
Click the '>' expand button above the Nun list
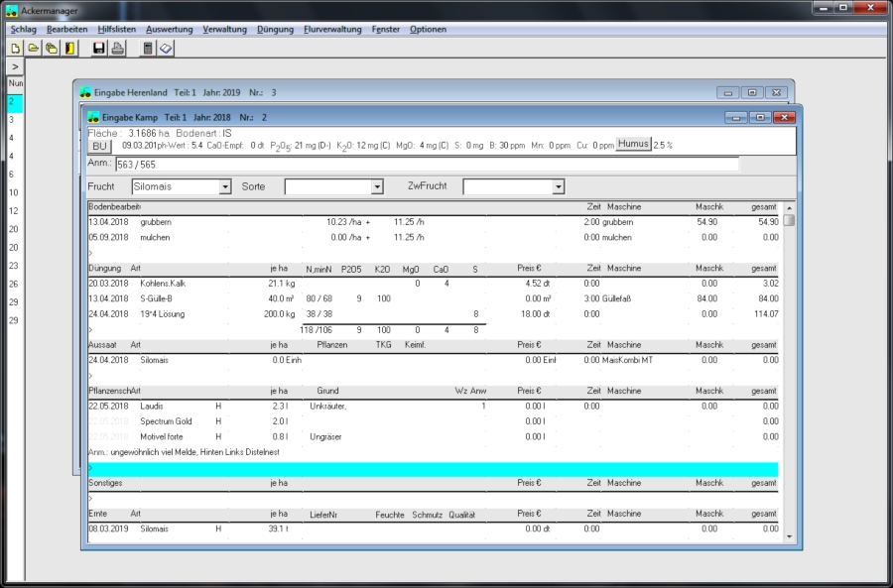click(x=15, y=66)
